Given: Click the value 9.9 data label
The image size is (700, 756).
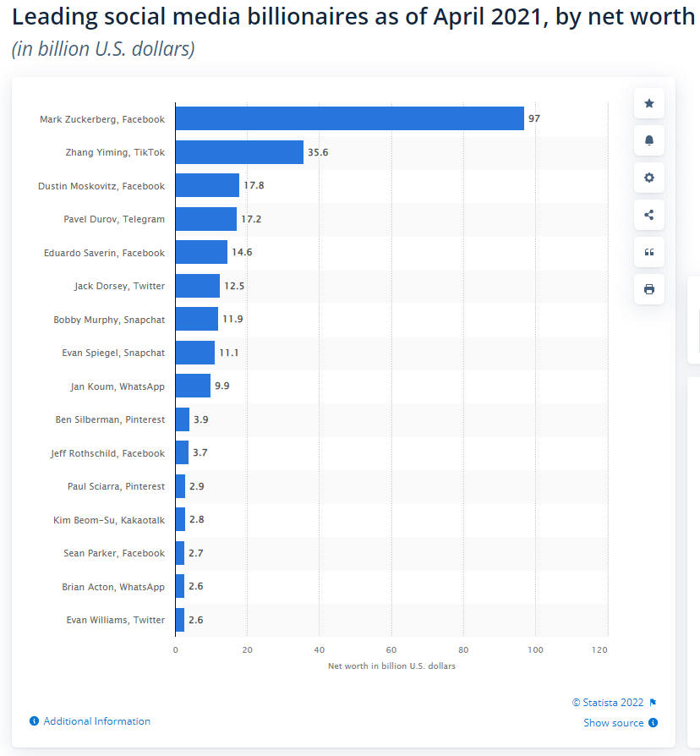Looking at the screenshot, I should pyautogui.click(x=222, y=386).
